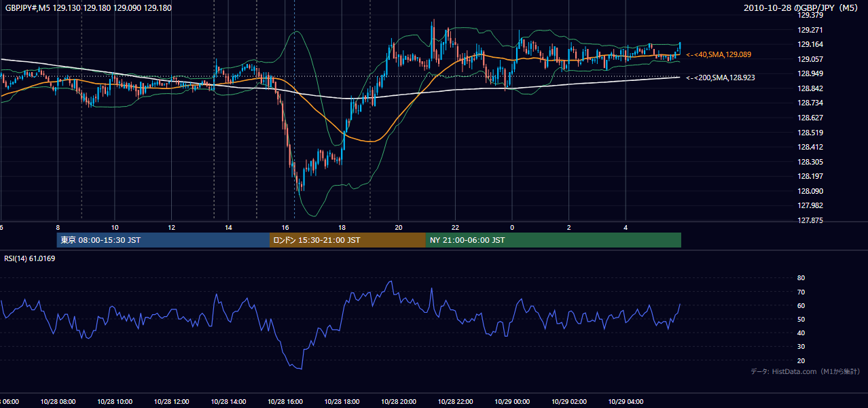Screen dimensions: 868x408
Task: Click the 10/28 10:00 date label
Action: (x=115, y=401)
